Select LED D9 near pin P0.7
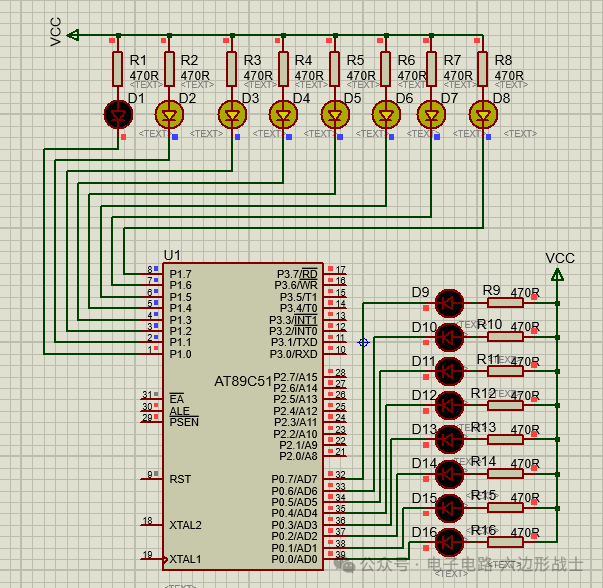Screen dimensions: 603x588 pos(449,303)
